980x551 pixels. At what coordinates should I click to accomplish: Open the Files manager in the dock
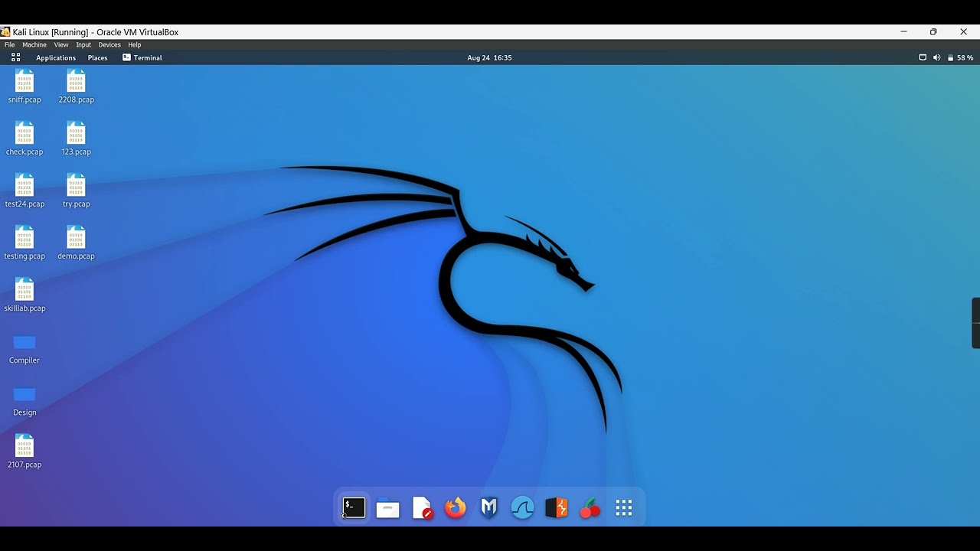[x=387, y=508]
